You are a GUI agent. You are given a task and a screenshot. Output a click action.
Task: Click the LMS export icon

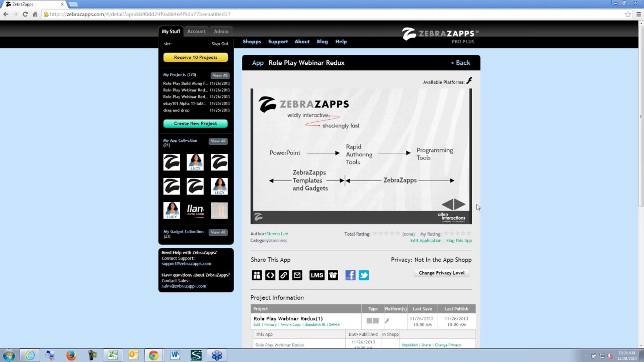(317, 275)
